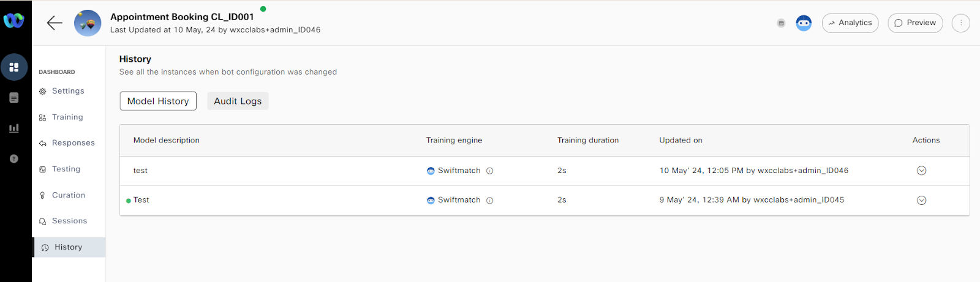Viewport: 980px width, 282px height.
Task: Expand actions for the 9 May model row
Action: tap(921, 200)
